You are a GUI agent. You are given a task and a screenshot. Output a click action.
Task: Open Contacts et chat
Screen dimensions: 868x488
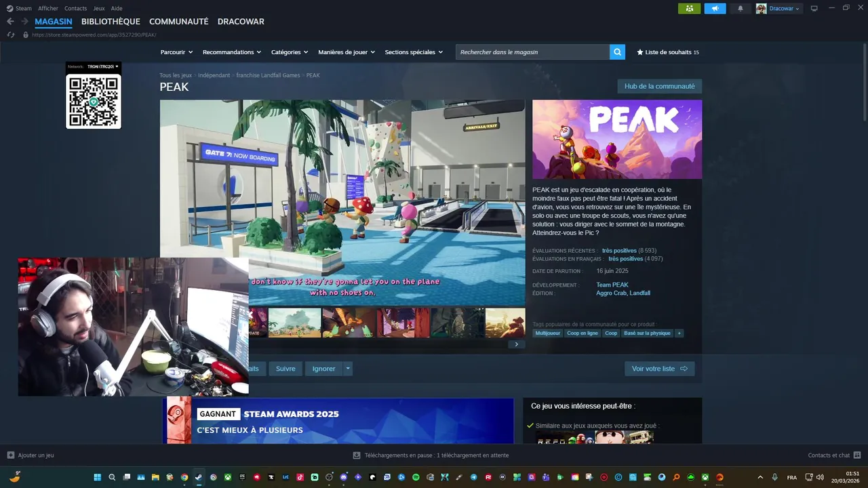pos(834,455)
